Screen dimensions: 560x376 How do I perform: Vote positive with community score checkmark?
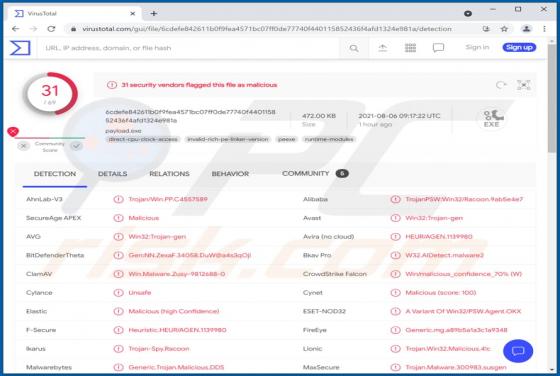tap(76, 146)
